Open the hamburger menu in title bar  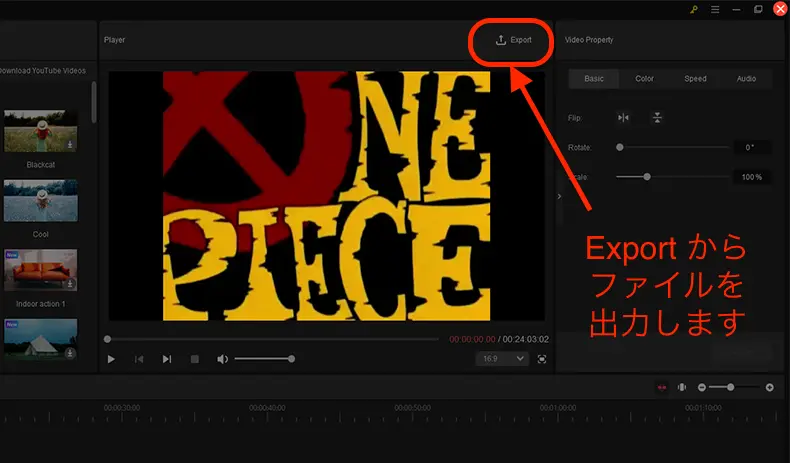coord(715,10)
